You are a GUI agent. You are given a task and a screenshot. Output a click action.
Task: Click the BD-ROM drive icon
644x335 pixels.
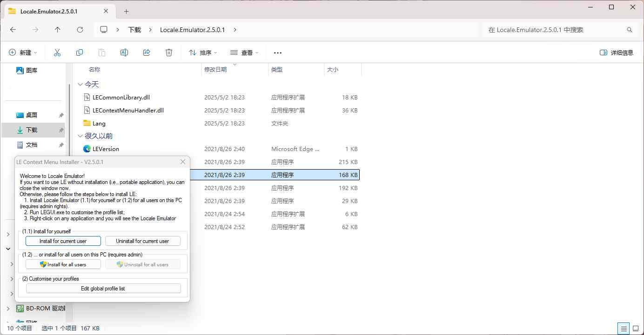point(20,308)
